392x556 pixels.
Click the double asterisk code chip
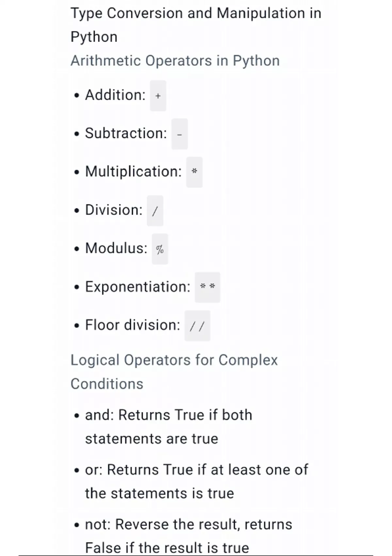(207, 287)
